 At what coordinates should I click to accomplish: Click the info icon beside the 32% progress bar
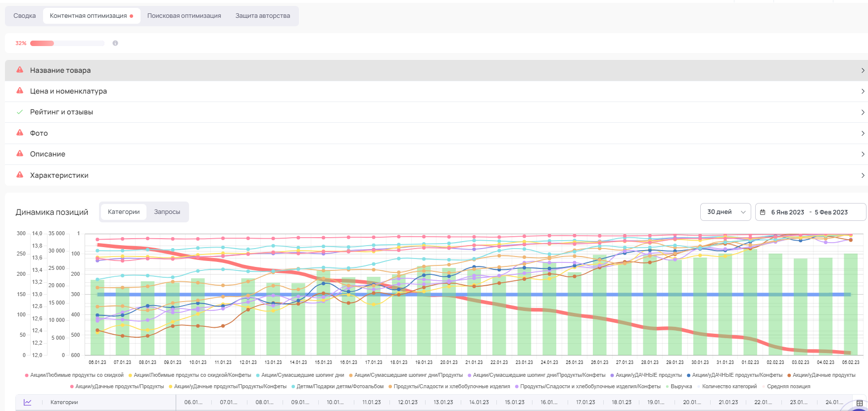(x=115, y=43)
